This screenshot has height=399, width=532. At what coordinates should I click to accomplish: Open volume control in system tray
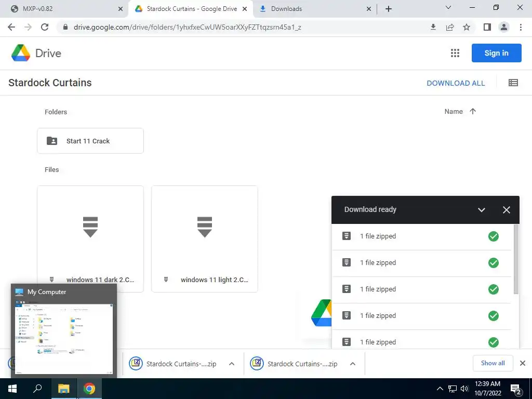[x=464, y=389]
